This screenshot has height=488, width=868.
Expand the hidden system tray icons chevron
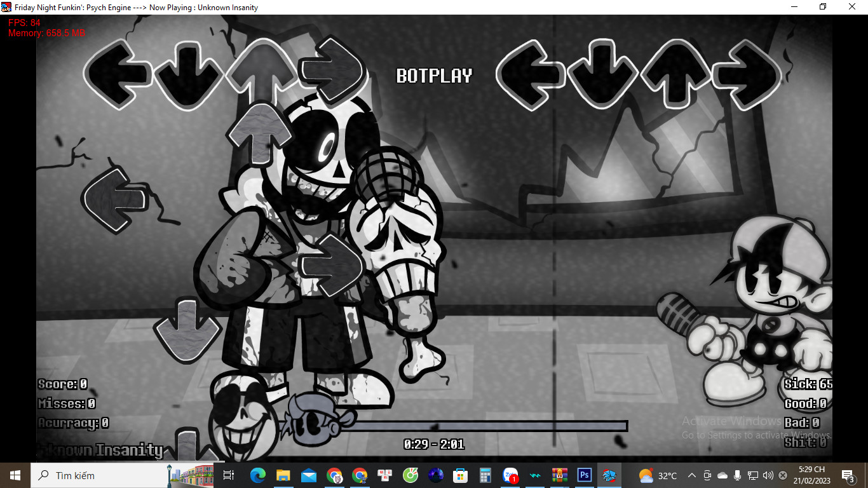pos(692,475)
